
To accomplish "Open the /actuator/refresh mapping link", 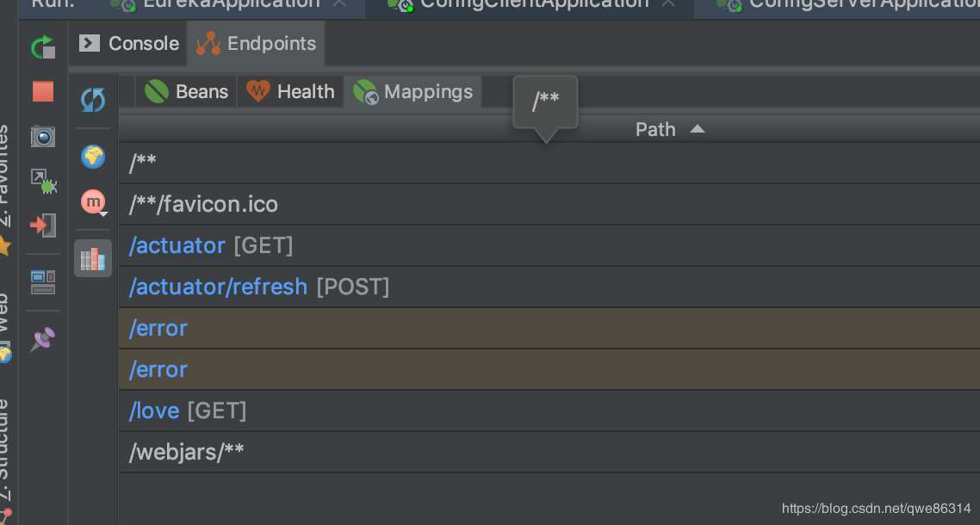I will [x=218, y=287].
